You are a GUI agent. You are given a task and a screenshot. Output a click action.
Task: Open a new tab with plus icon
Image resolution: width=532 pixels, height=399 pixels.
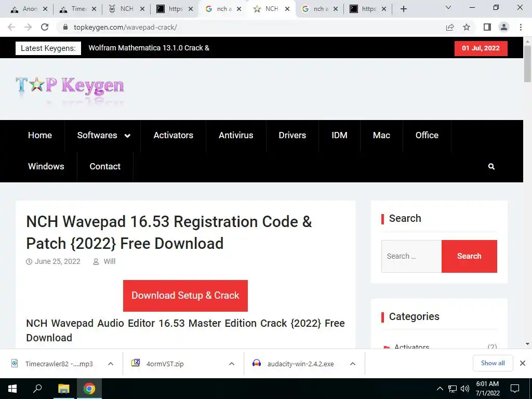tap(403, 9)
